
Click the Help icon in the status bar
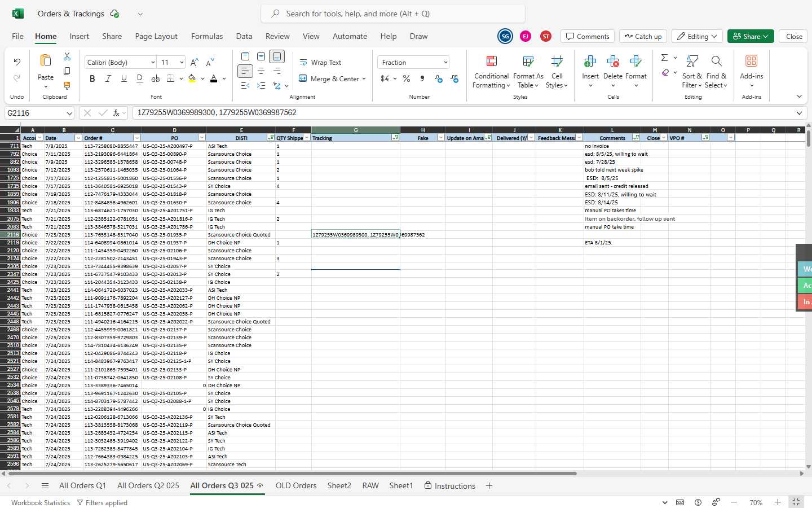click(x=698, y=502)
